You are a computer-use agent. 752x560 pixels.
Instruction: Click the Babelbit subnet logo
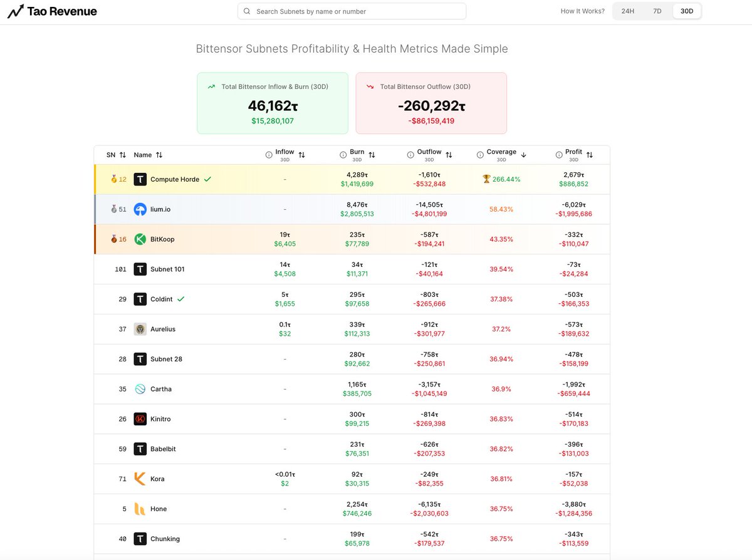tap(140, 449)
